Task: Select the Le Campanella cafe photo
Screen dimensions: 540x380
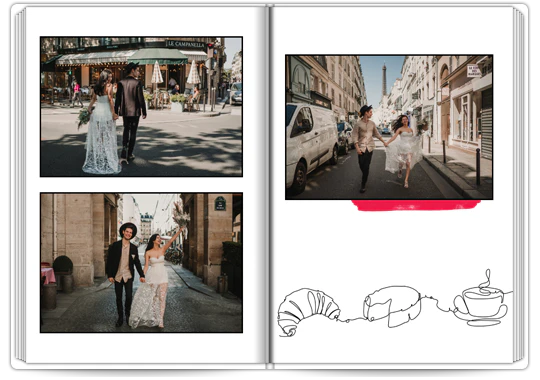Action: point(141,106)
